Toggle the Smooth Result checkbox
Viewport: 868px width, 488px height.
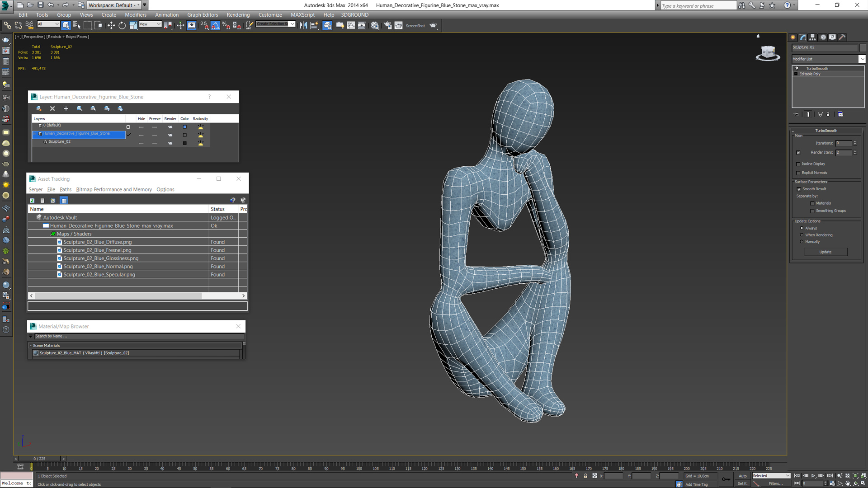[799, 189]
